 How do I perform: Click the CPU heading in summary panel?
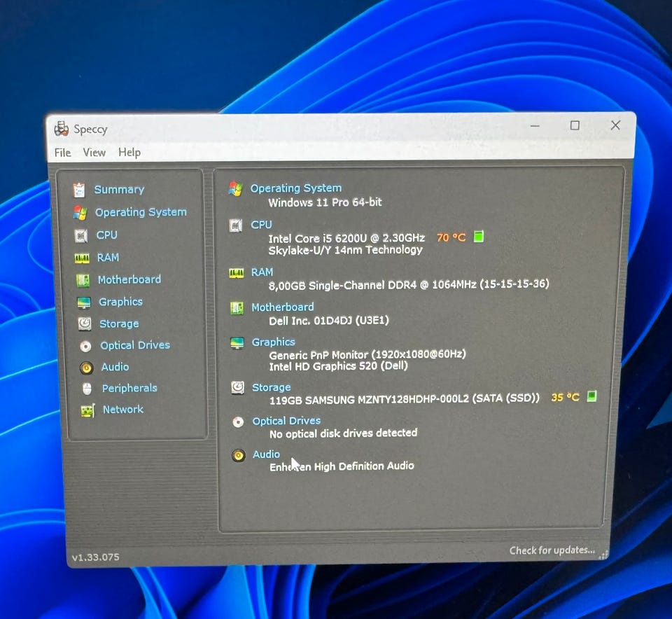[x=261, y=225]
